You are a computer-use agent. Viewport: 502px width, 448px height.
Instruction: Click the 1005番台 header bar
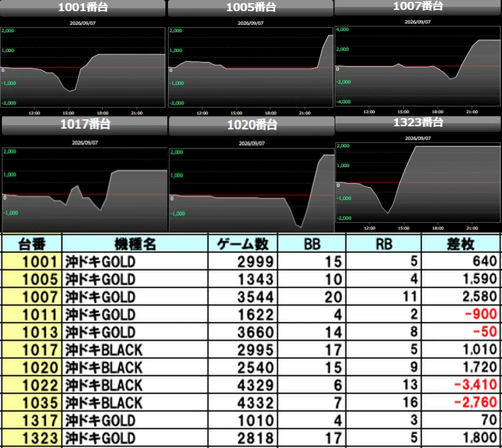(251, 8)
